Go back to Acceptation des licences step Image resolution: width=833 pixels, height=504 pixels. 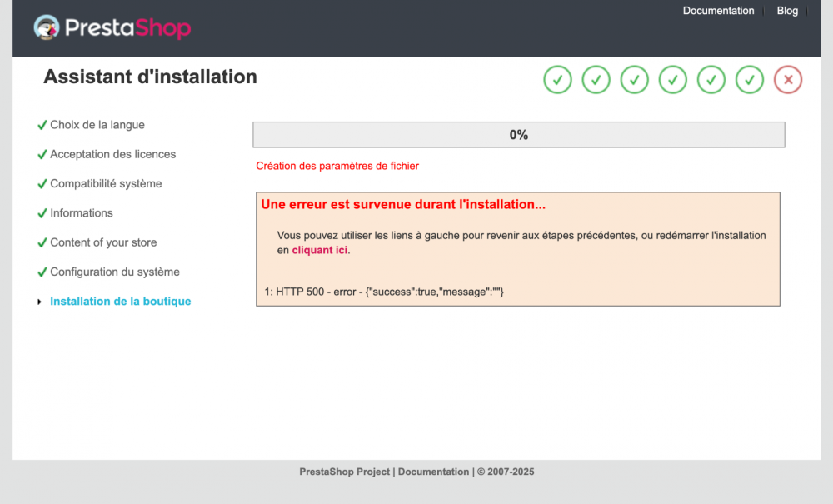[x=112, y=154]
